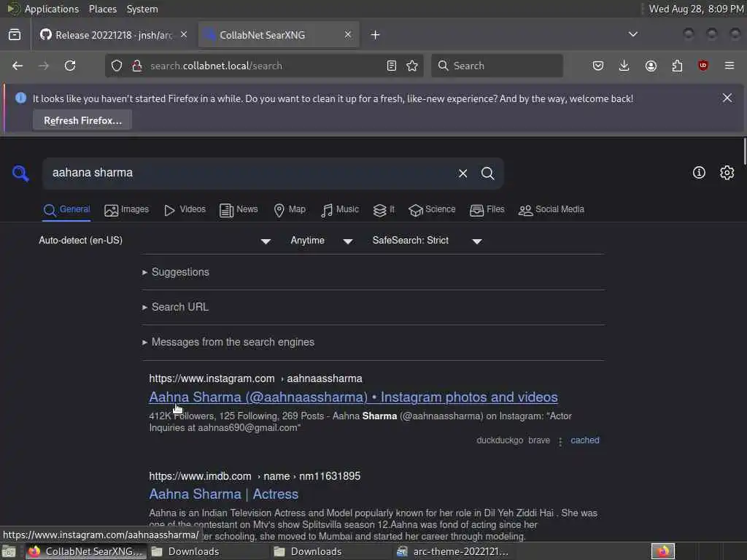Open SearXNG preferences gear icon
This screenshot has height=560, width=747.
pyautogui.click(x=727, y=173)
